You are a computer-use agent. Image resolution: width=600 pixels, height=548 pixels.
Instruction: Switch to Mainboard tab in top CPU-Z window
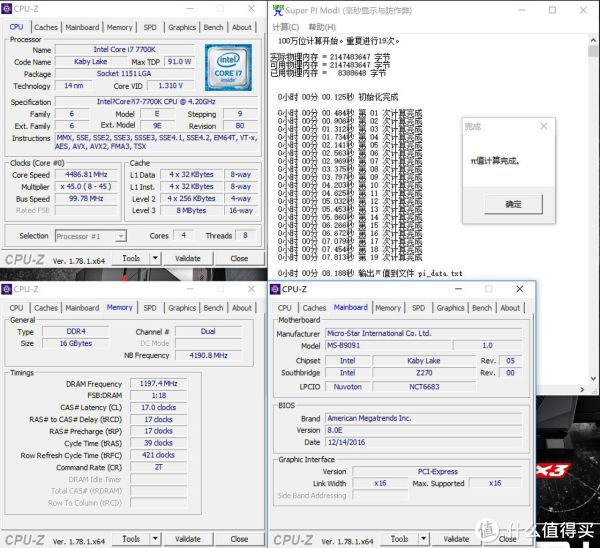[82, 27]
